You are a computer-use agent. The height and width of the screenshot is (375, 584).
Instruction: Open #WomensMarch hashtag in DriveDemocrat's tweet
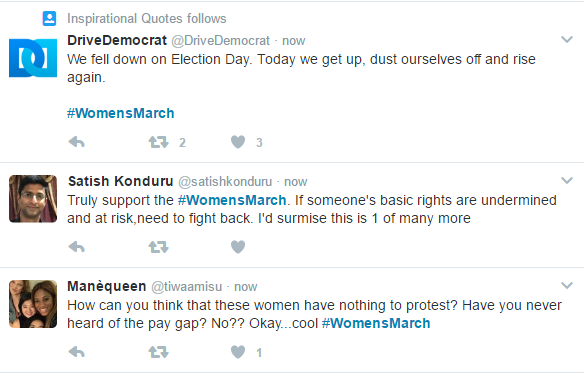[x=121, y=113]
